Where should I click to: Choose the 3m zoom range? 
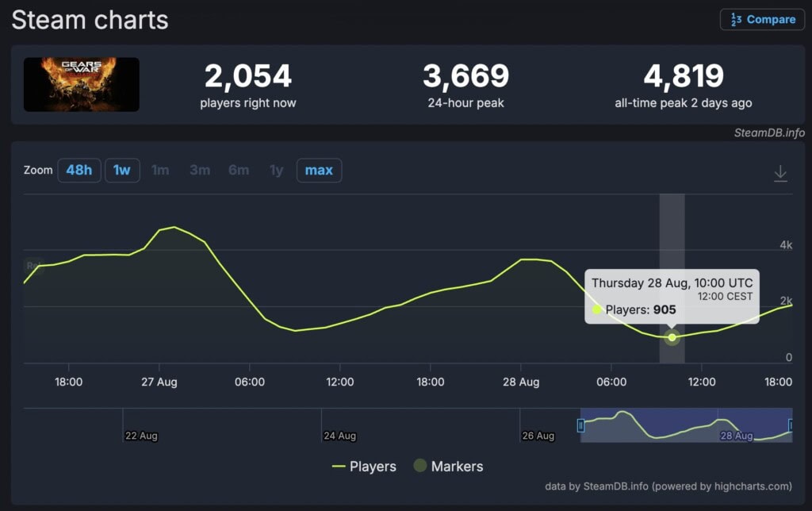pos(200,170)
